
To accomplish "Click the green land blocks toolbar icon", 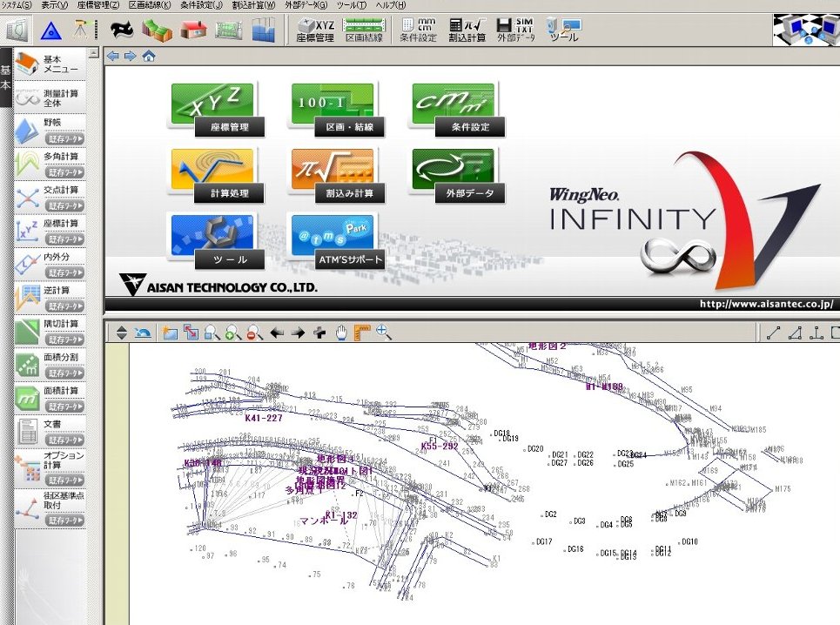I will click(x=157, y=30).
